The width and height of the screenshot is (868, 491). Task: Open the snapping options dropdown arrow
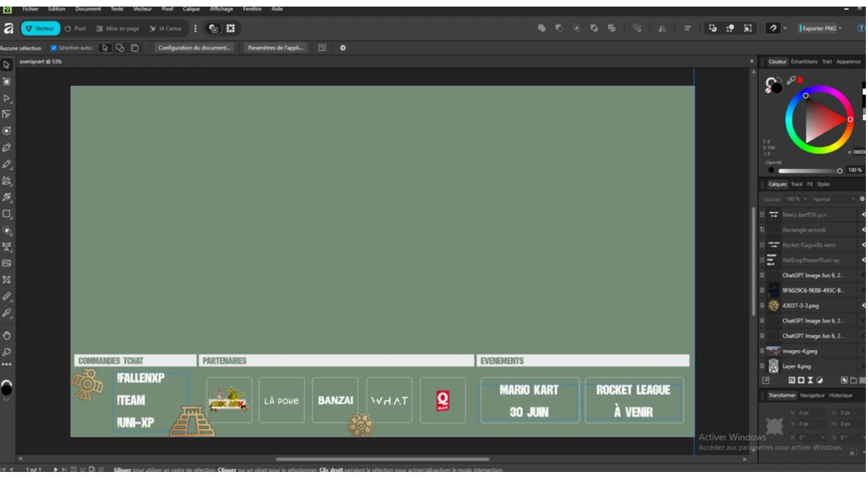(785, 29)
